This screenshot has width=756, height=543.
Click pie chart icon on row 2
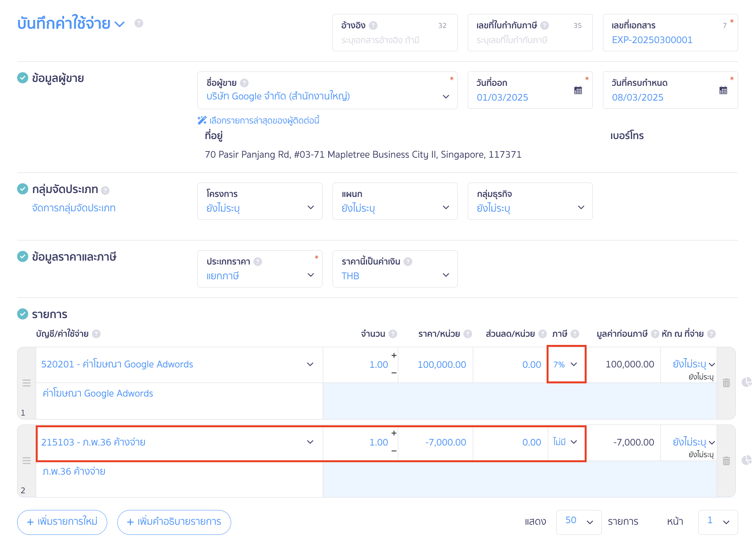pos(746,461)
